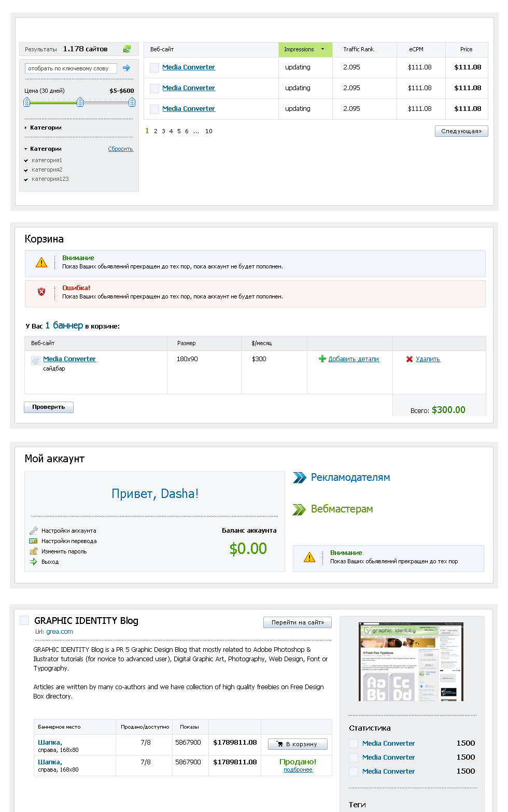
Task: Click warning icon in account notice
Action: coord(309,557)
